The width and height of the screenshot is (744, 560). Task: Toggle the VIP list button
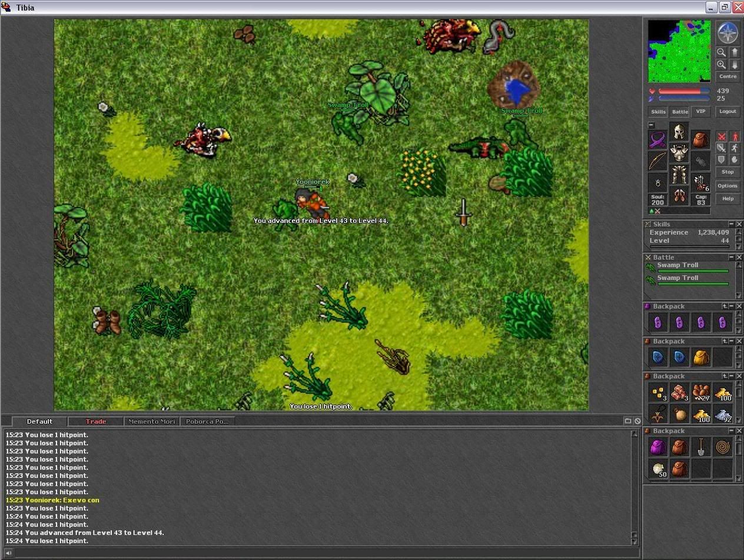click(700, 112)
